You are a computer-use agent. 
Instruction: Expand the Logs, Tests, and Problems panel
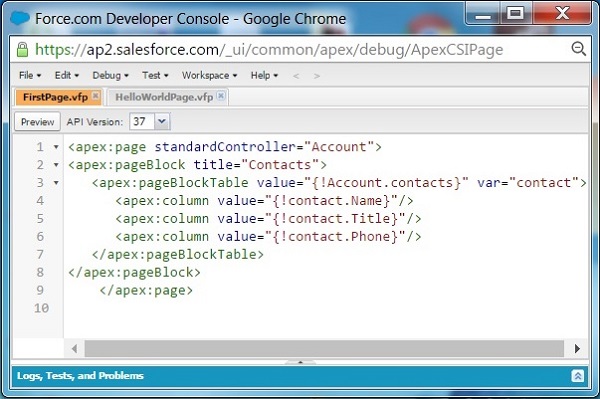577,376
